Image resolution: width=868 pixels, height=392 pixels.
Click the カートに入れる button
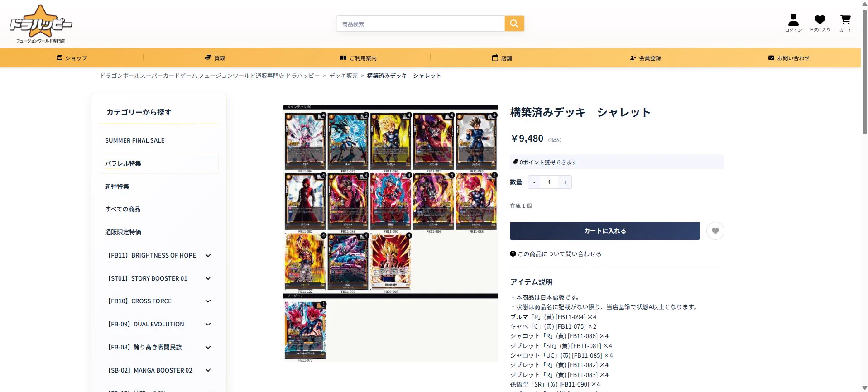[x=605, y=231]
